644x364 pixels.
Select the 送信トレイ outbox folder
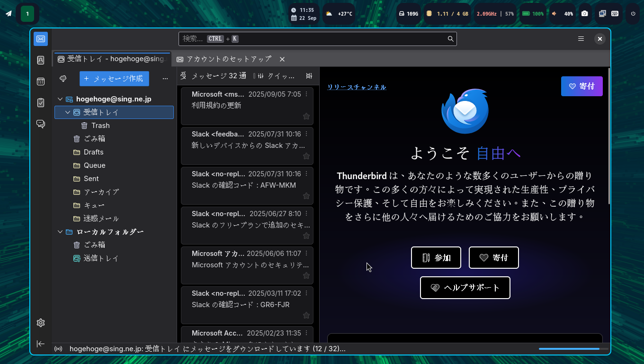click(x=114, y=258)
